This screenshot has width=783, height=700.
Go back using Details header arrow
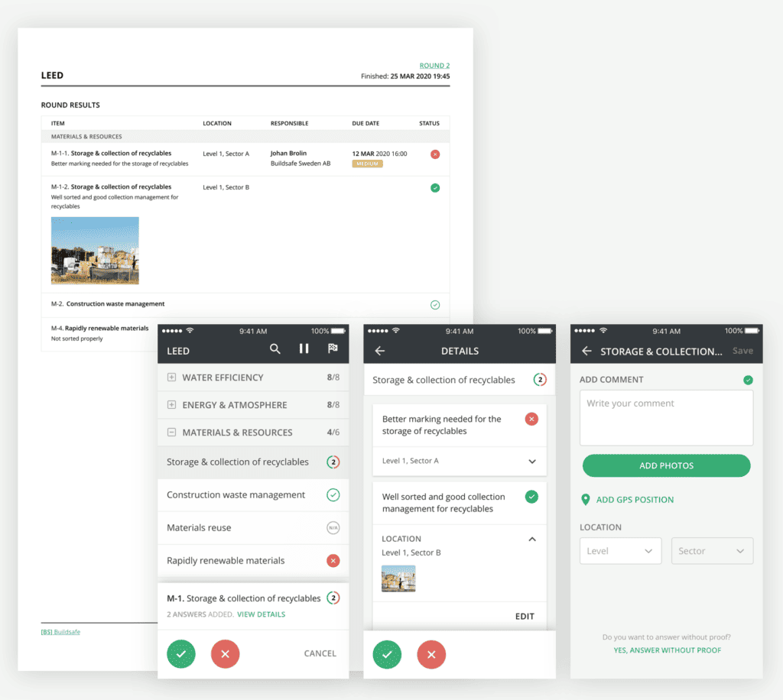(x=380, y=351)
